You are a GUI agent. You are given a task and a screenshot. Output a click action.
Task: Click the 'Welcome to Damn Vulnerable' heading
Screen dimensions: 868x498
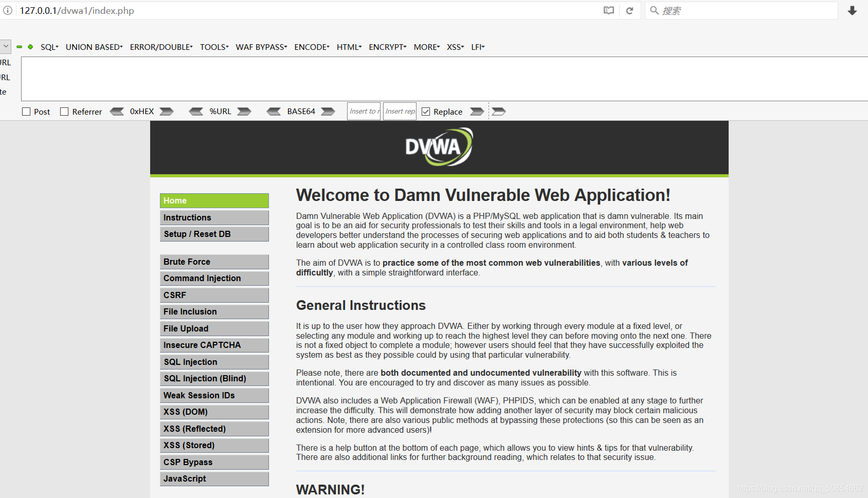(x=483, y=195)
